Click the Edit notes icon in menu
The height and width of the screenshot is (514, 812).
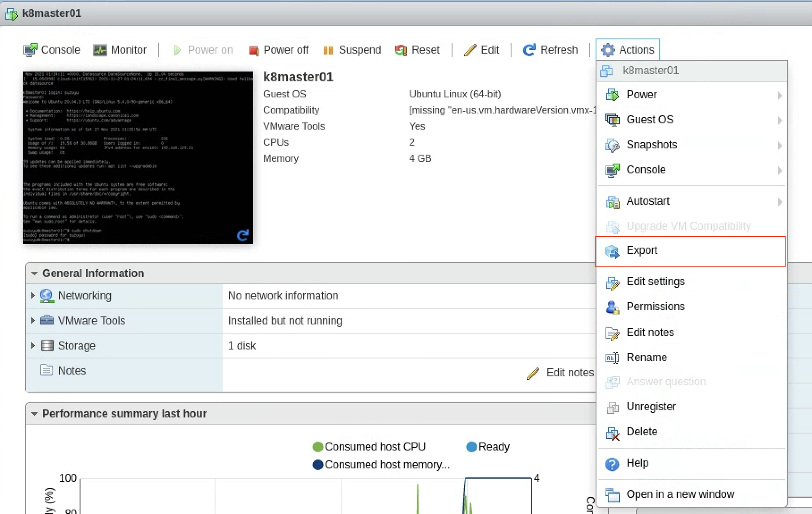click(x=612, y=333)
